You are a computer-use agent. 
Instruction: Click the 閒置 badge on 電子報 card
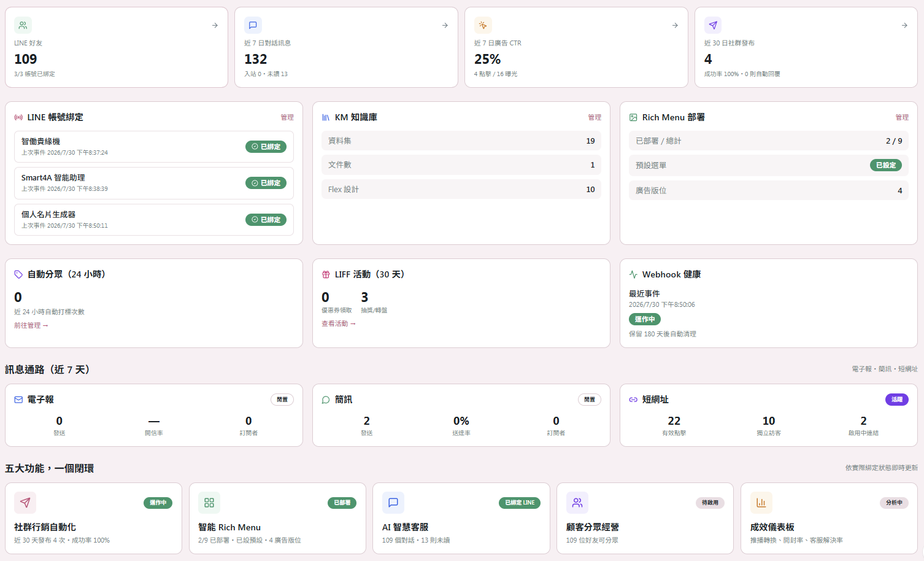pyautogui.click(x=282, y=400)
